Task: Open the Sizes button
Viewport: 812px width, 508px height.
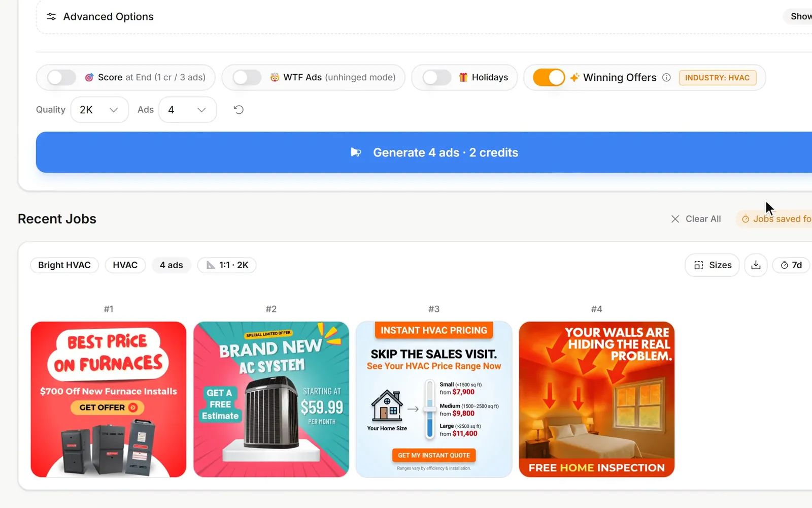Action: pos(712,265)
